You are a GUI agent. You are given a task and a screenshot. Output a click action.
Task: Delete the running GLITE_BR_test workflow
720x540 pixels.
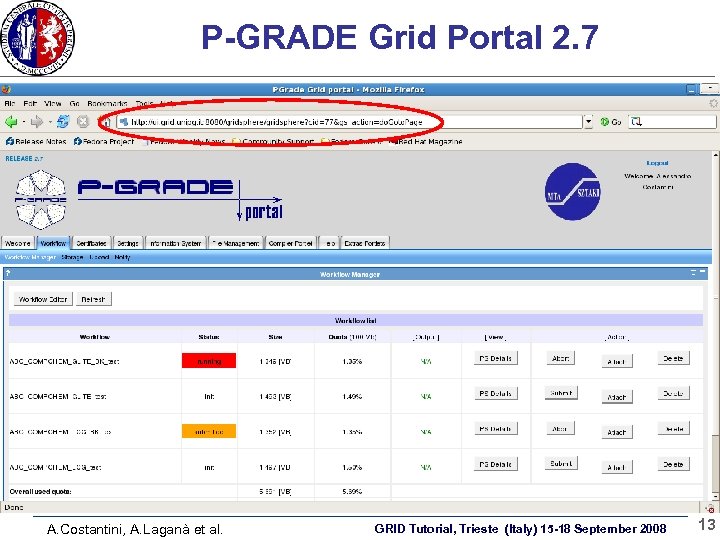coord(674,358)
